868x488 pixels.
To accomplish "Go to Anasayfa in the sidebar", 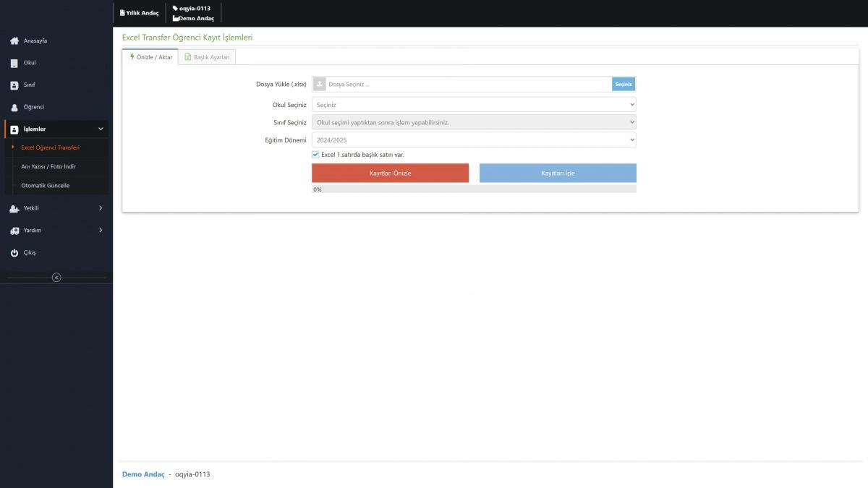I will 35,41.
